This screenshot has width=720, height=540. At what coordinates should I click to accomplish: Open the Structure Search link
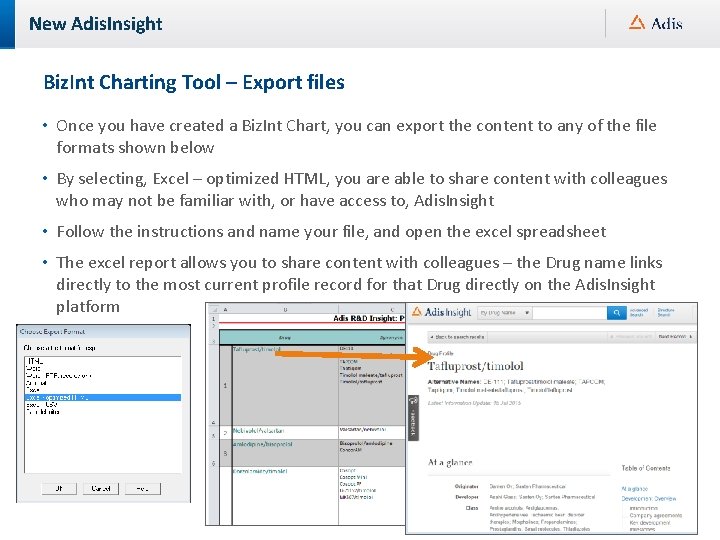666,313
